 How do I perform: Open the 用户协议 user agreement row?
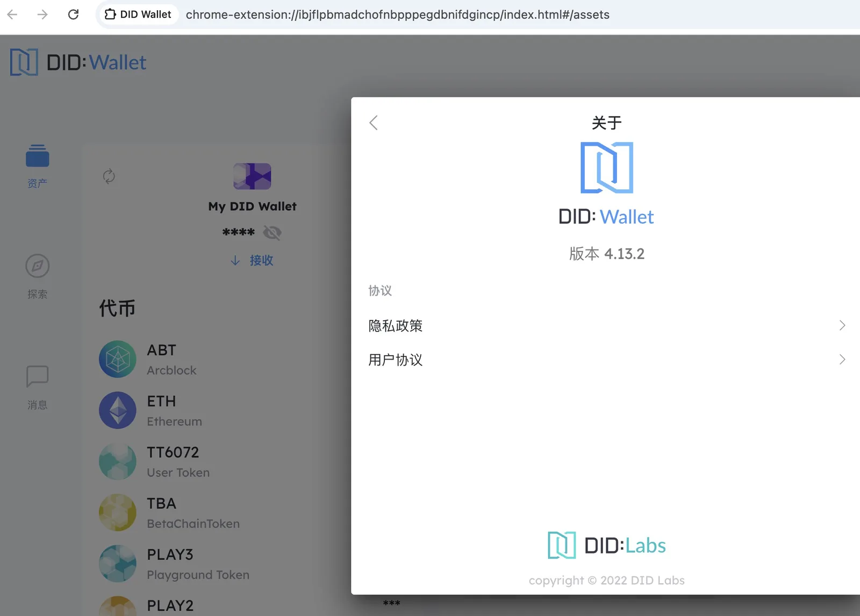click(x=607, y=359)
